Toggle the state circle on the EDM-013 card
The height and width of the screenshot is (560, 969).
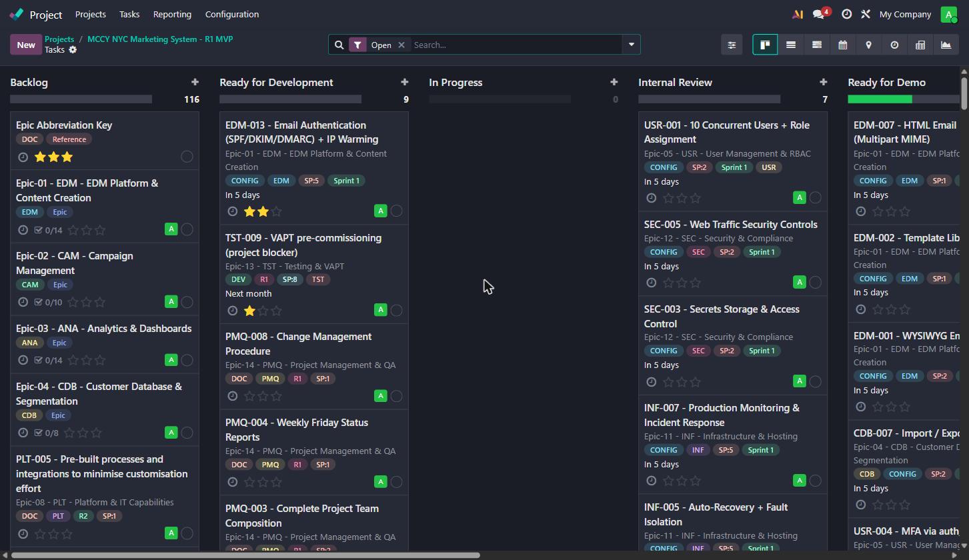(396, 211)
